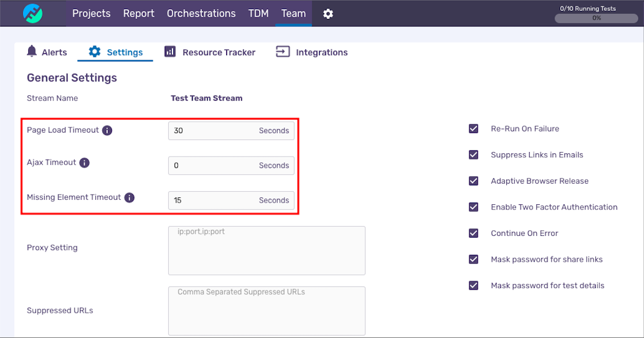Show info for Missing Element Timeout
This screenshot has width=644, height=338.
point(129,198)
